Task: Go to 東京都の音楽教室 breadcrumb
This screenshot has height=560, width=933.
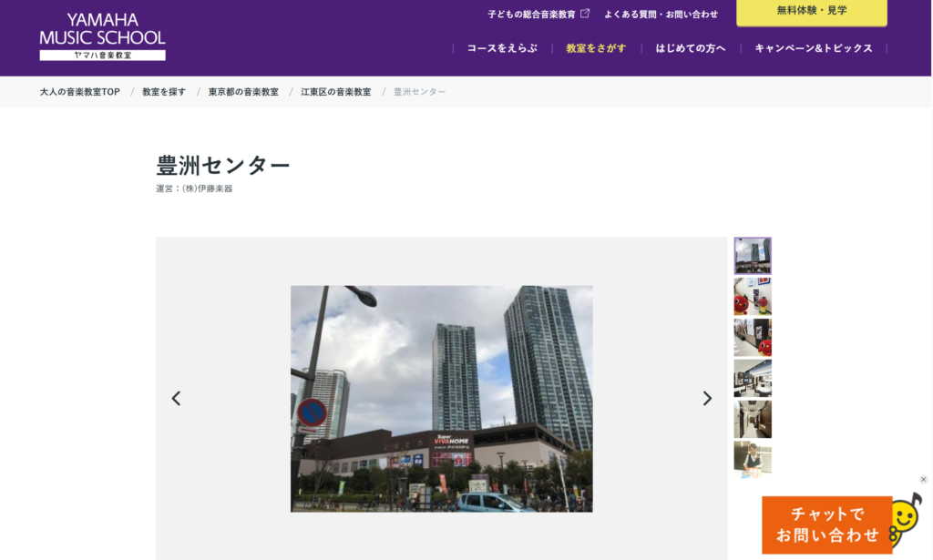Action: coord(243,92)
